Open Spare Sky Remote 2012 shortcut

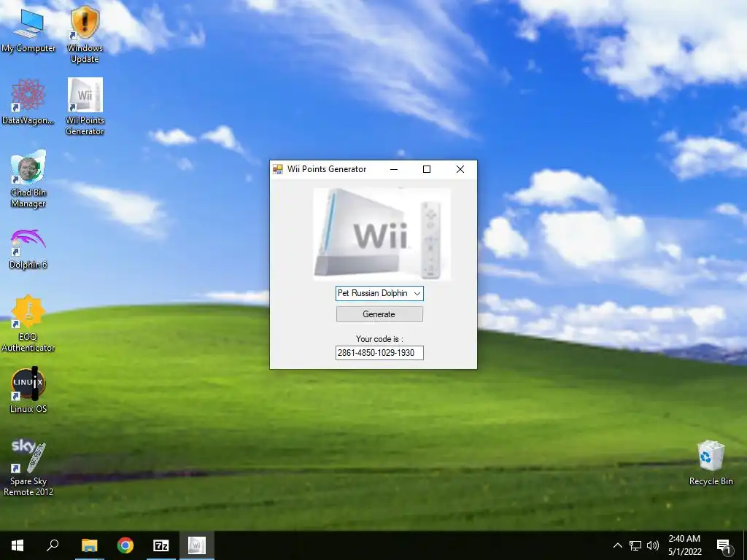(28, 468)
